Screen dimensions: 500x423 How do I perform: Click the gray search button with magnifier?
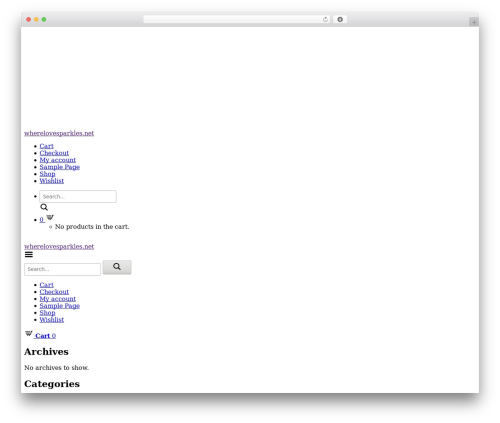117,267
